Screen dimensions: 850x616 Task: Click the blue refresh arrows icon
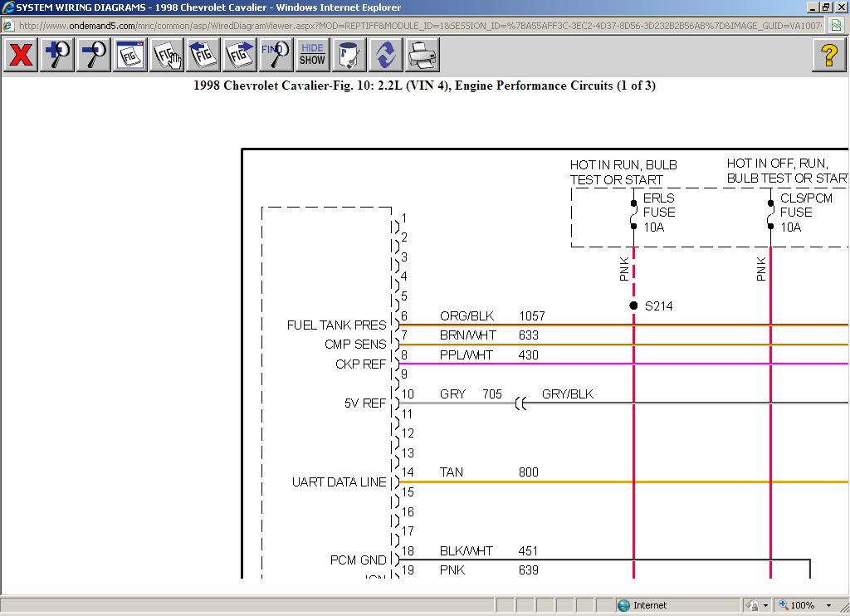click(x=386, y=56)
